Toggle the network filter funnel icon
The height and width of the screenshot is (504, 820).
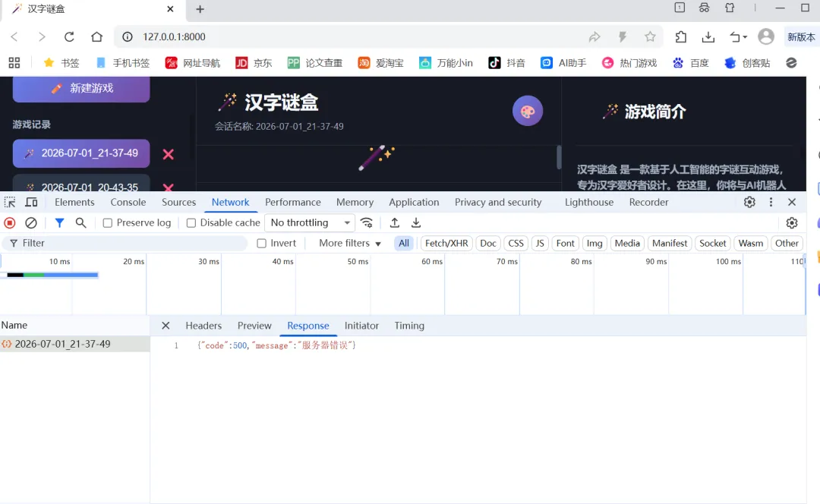pos(60,222)
